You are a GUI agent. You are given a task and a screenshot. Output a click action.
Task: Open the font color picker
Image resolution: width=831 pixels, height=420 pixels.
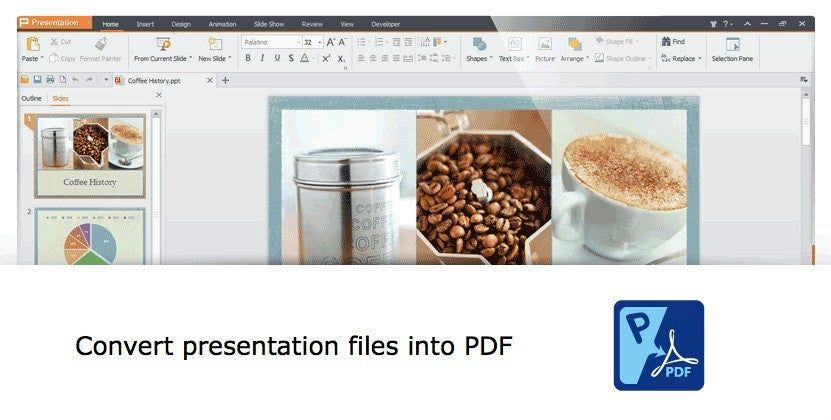pyautogui.click(x=305, y=59)
